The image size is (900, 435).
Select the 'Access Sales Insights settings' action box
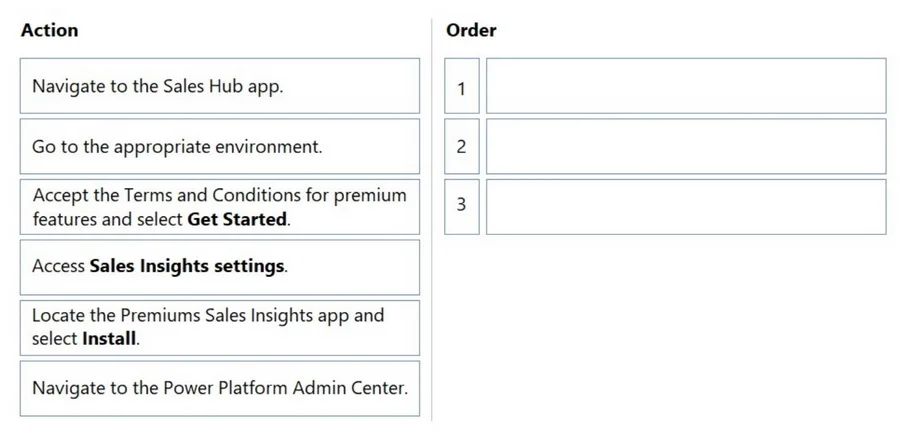(x=220, y=267)
